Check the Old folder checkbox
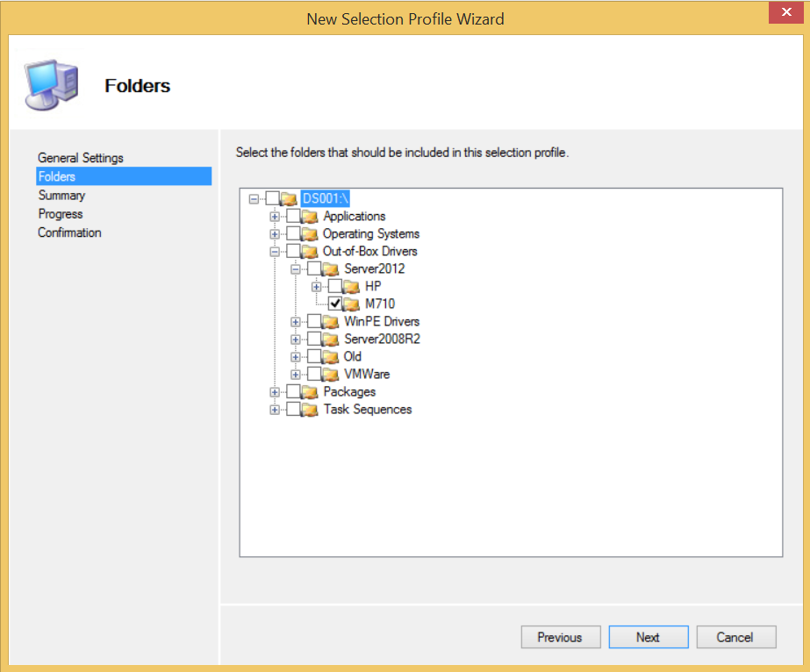The height and width of the screenshot is (672, 810). pyautogui.click(x=314, y=356)
